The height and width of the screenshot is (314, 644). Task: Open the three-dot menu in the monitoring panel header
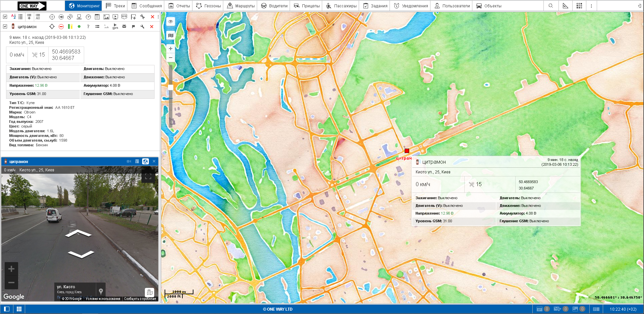coord(158,17)
